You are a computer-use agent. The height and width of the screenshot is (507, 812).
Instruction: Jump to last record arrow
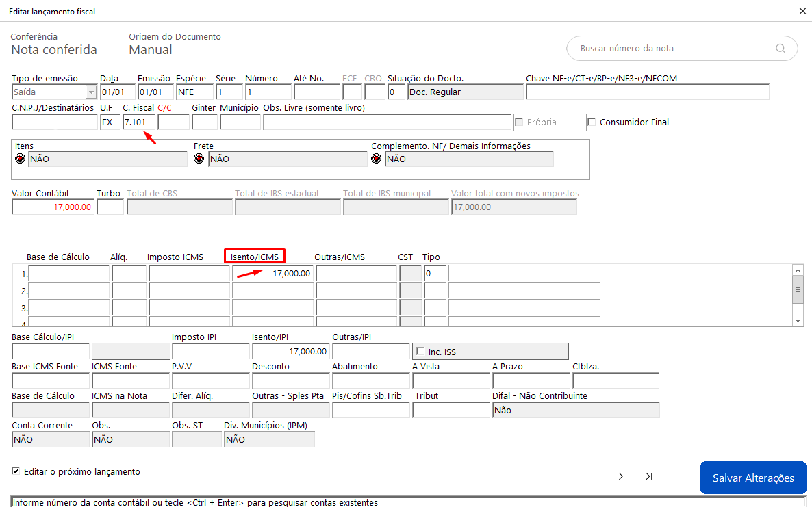tap(649, 476)
